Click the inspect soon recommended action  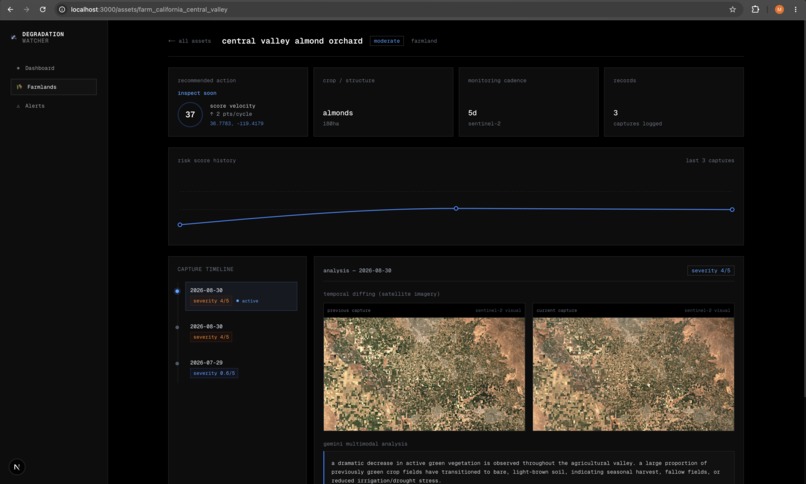tap(197, 93)
